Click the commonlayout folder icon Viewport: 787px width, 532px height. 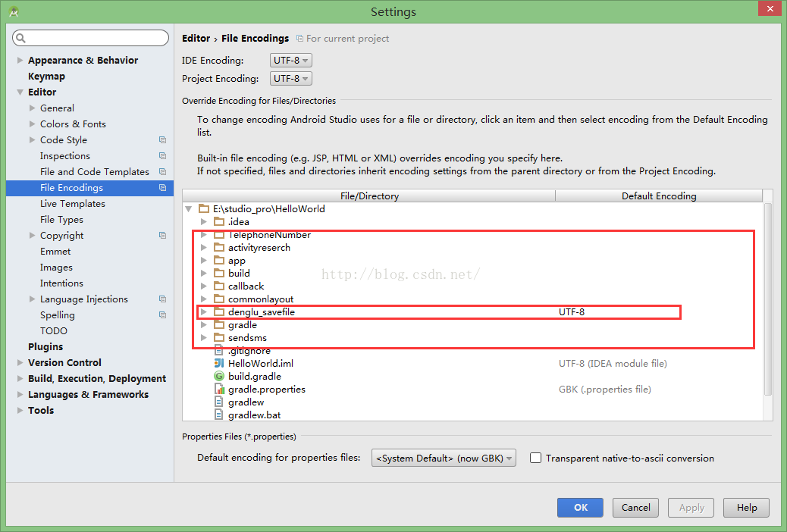(219, 299)
